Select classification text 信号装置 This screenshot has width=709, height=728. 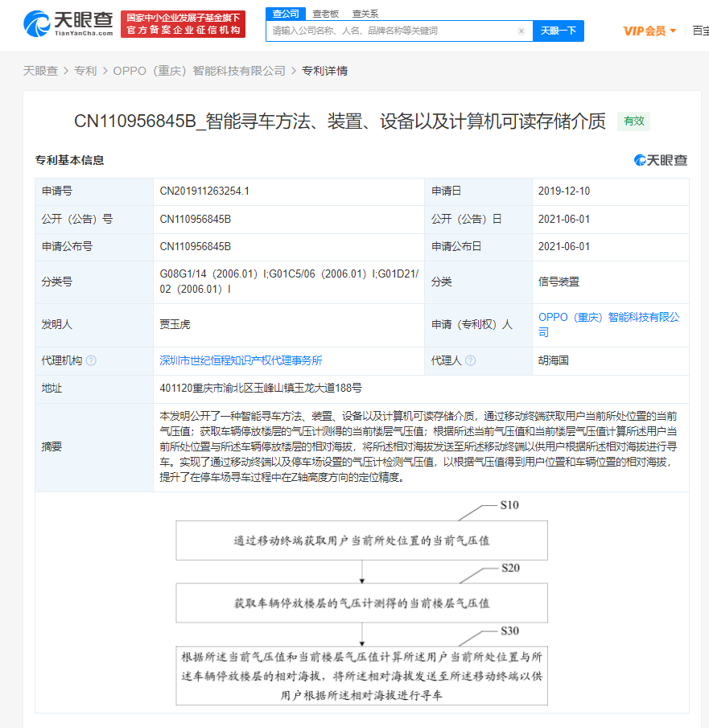click(x=559, y=282)
